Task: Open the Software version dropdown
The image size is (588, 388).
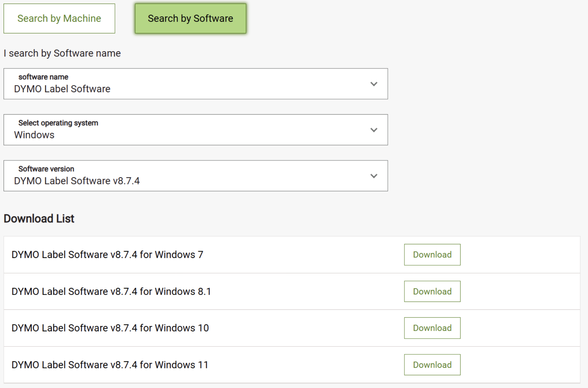Action: [x=195, y=176]
